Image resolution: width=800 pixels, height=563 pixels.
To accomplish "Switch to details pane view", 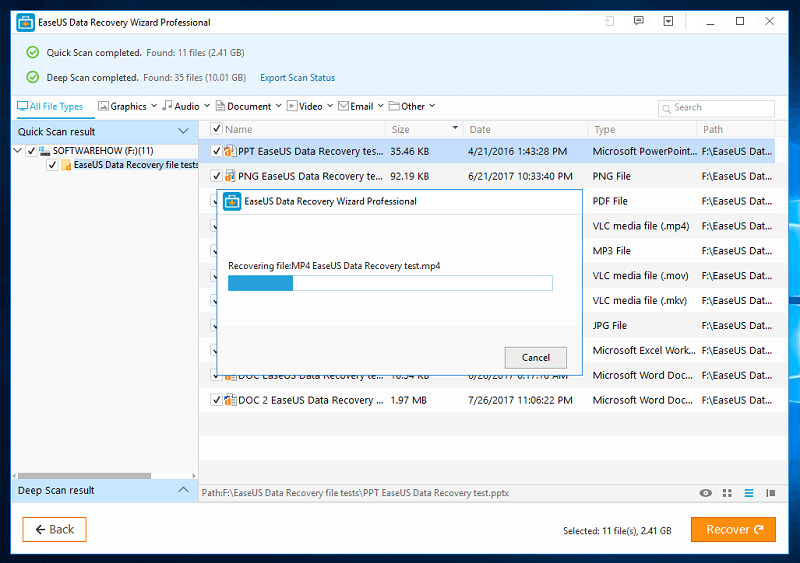I will 770,493.
